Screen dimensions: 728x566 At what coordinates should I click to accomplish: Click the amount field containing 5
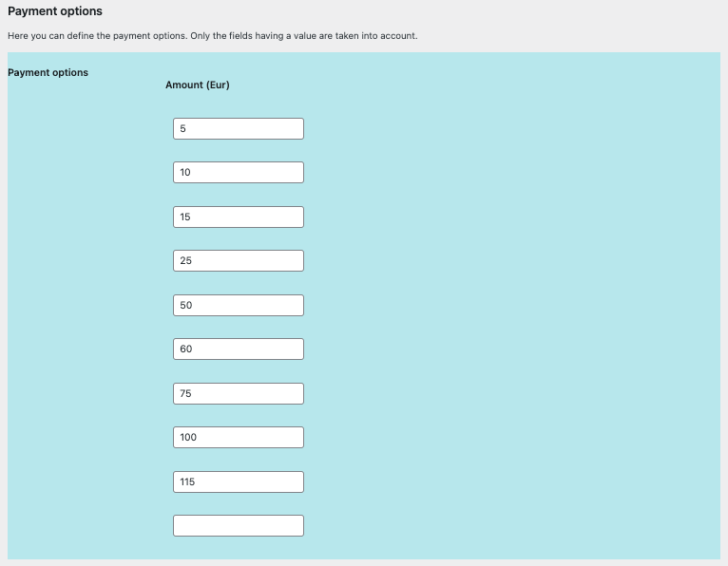tap(238, 128)
